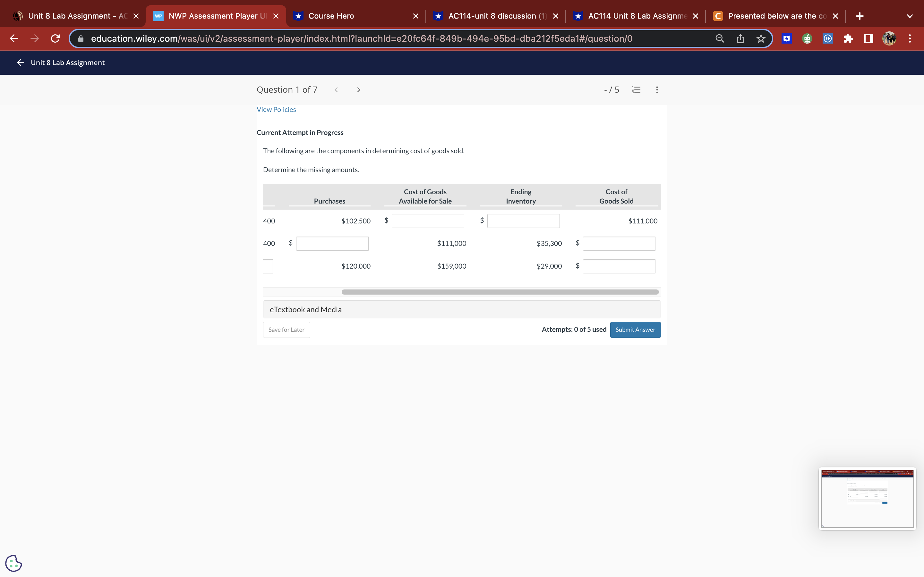The image size is (924, 577).
Task: Click the Save for Later button
Action: pyautogui.click(x=287, y=330)
